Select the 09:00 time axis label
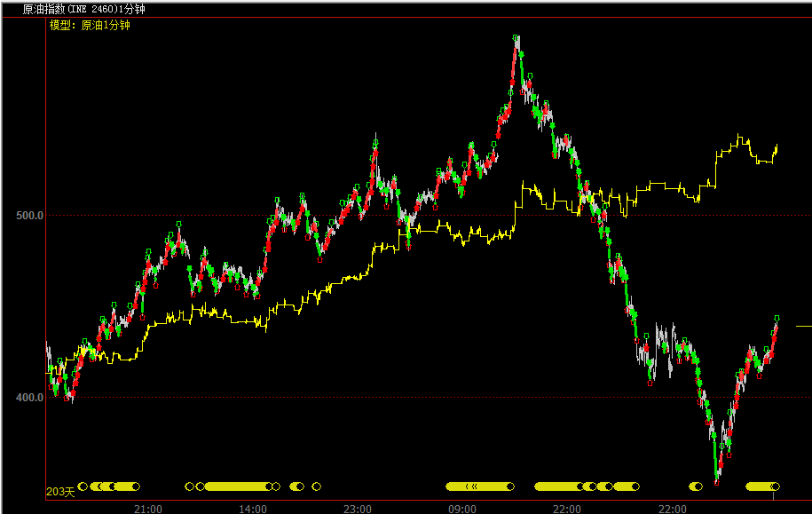812x514 pixels. (x=462, y=509)
